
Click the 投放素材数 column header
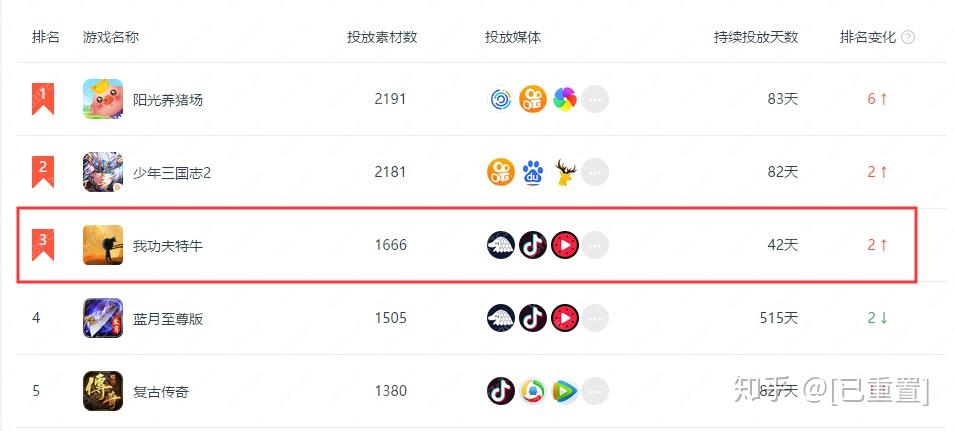click(x=382, y=37)
